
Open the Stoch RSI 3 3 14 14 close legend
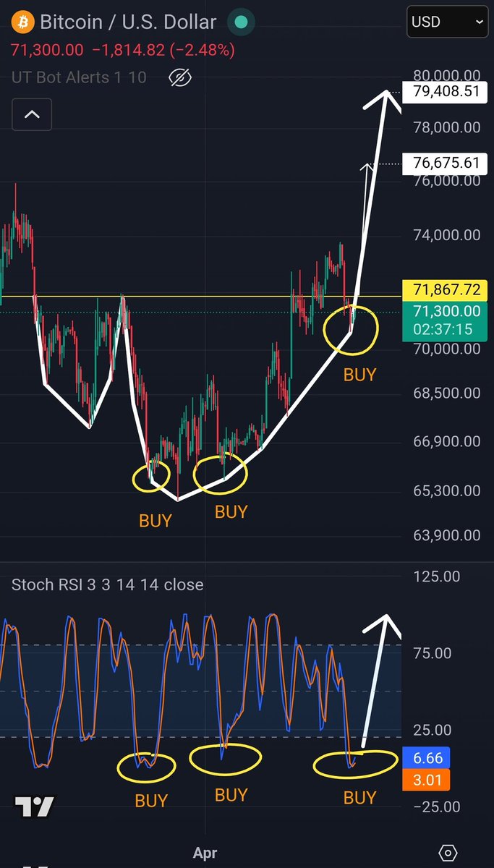[107, 584]
